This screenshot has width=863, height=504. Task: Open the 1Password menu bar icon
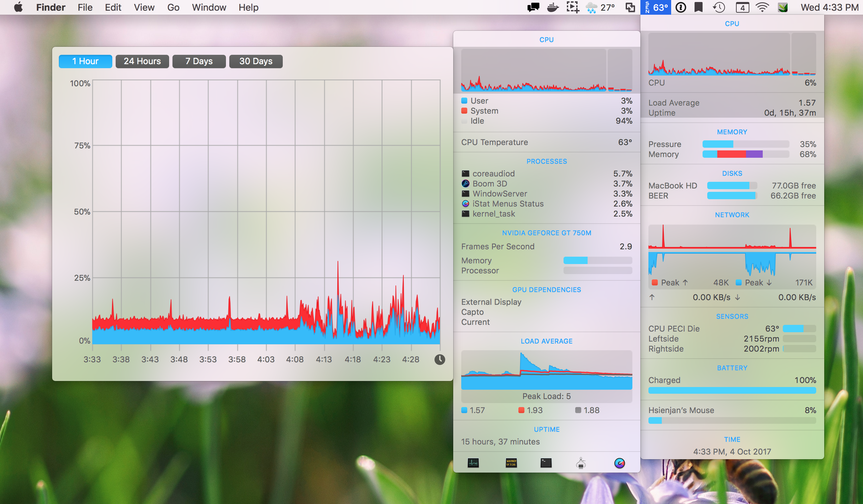681,7
